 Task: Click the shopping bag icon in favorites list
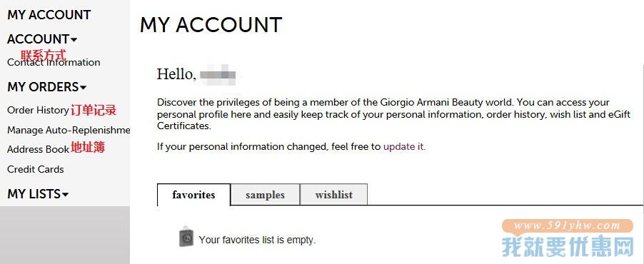pyautogui.click(x=186, y=237)
